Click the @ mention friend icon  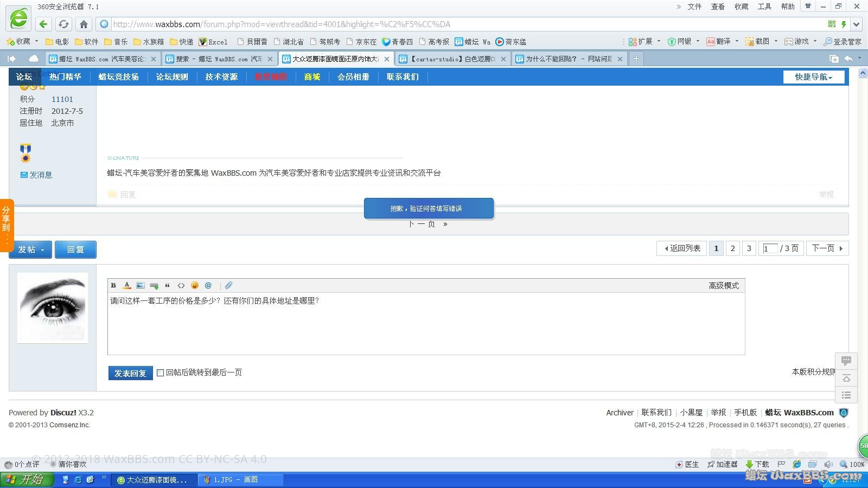tap(208, 285)
